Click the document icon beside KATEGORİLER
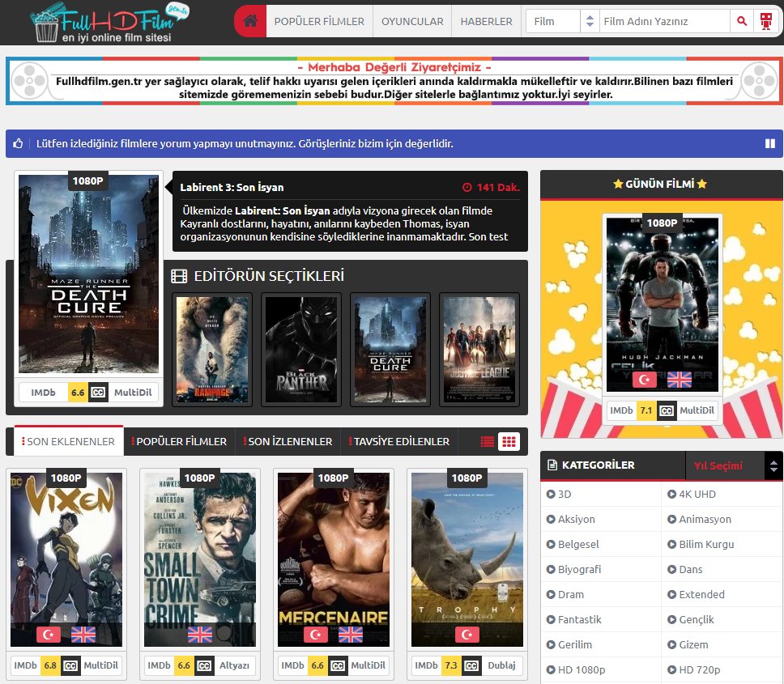The image size is (784, 684). point(552,465)
